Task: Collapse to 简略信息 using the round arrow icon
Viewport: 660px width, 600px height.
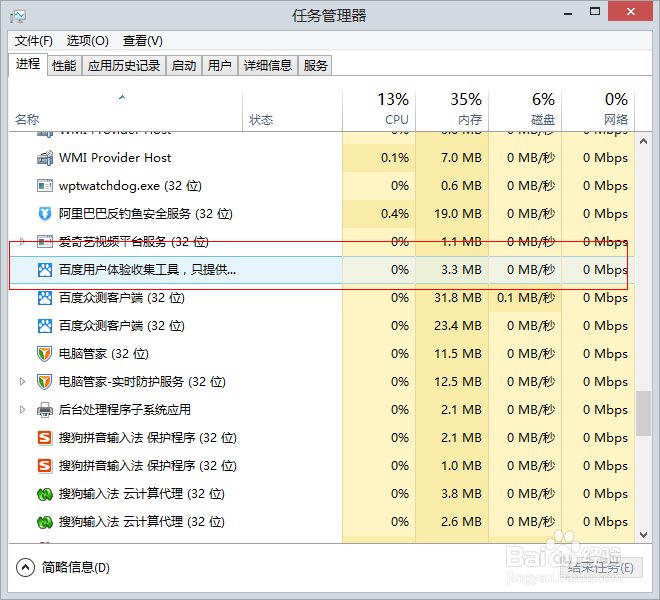Action: pyautogui.click(x=25, y=568)
